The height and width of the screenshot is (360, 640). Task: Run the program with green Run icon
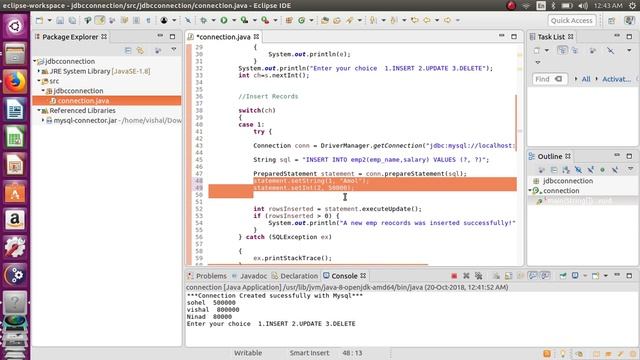(224, 20)
